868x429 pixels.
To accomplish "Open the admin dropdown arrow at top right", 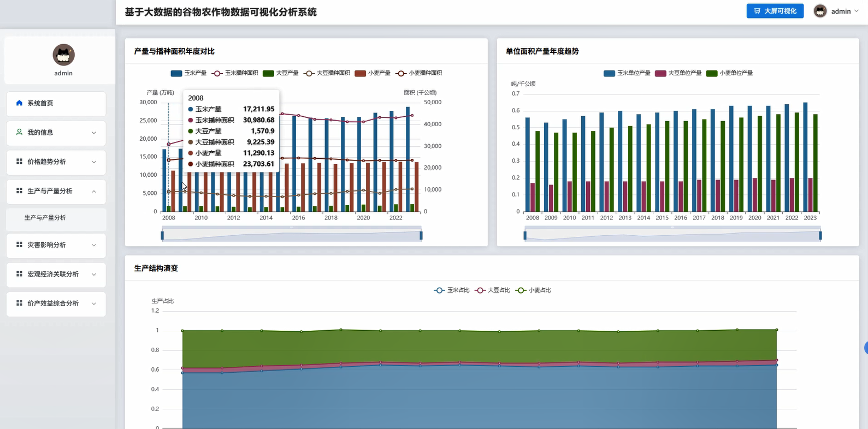I will pos(857,11).
